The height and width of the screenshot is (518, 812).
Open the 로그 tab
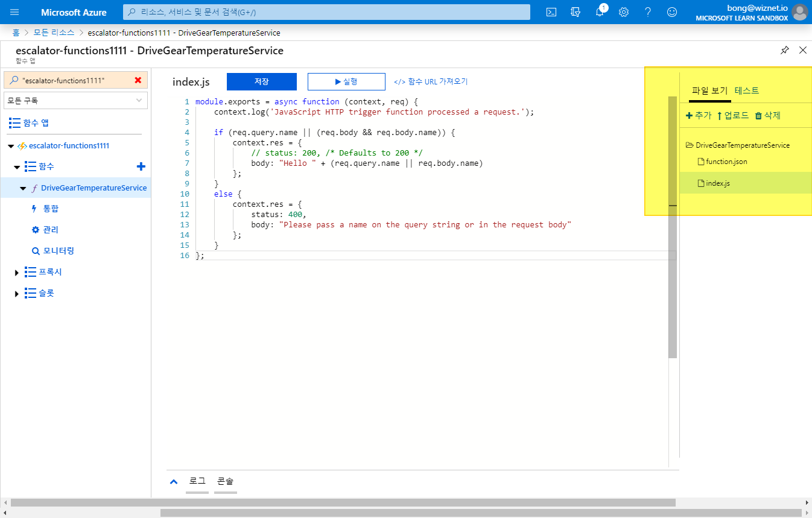[197, 482]
